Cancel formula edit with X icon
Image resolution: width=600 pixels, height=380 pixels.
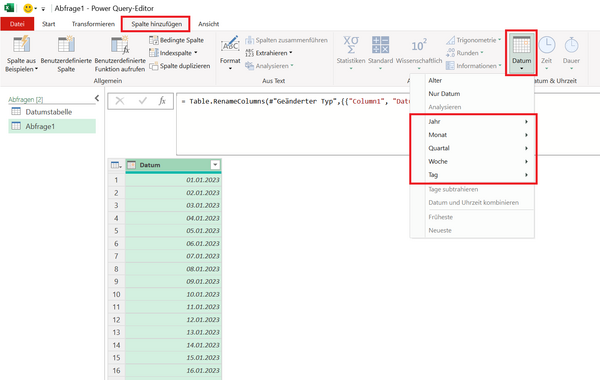[120, 101]
